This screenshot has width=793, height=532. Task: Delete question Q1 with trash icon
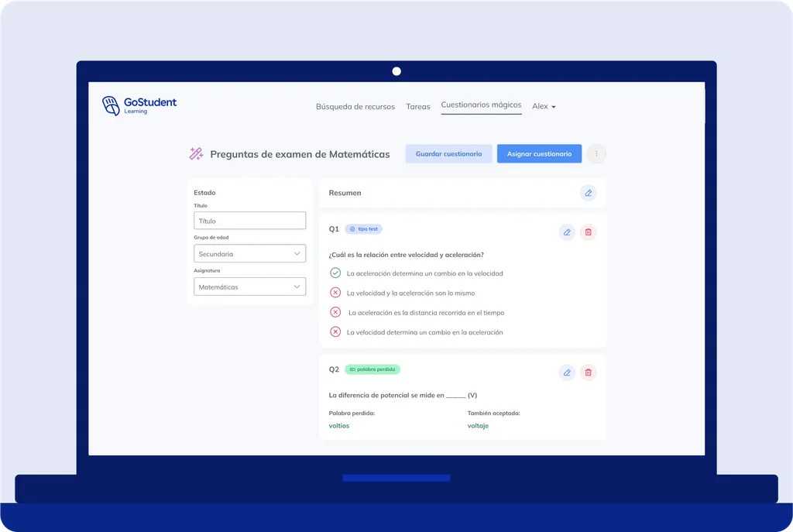(x=589, y=232)
